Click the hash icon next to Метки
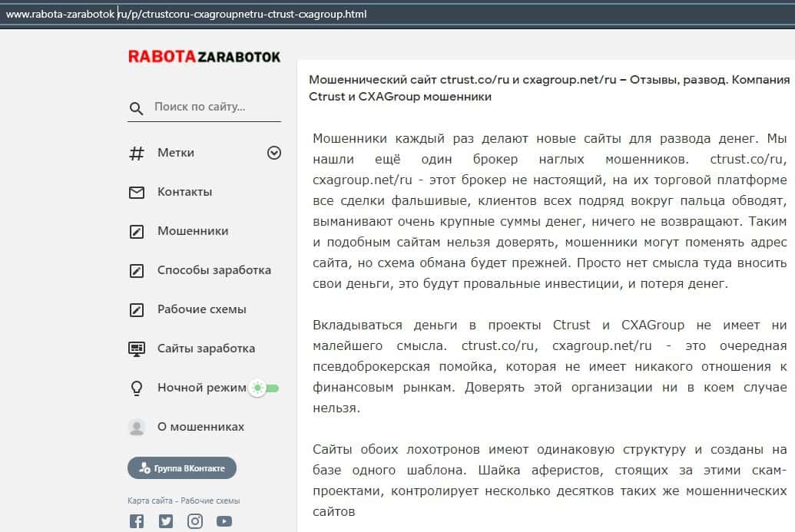 (x=137, y=153)
